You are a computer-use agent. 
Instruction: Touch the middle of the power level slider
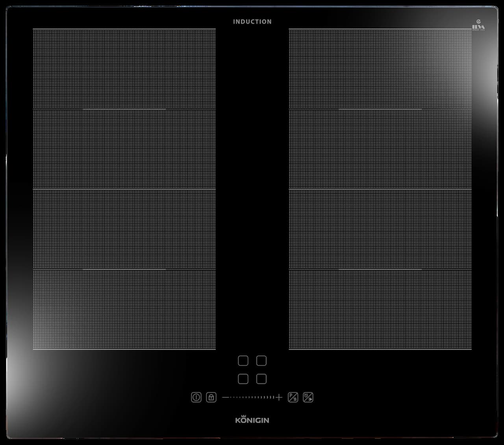pyautogui.click(x=252, y=397)
